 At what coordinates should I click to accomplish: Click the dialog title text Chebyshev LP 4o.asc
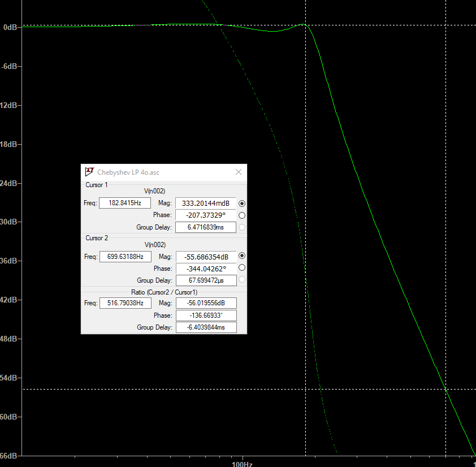pyautogui.click(x=128, y=172)
